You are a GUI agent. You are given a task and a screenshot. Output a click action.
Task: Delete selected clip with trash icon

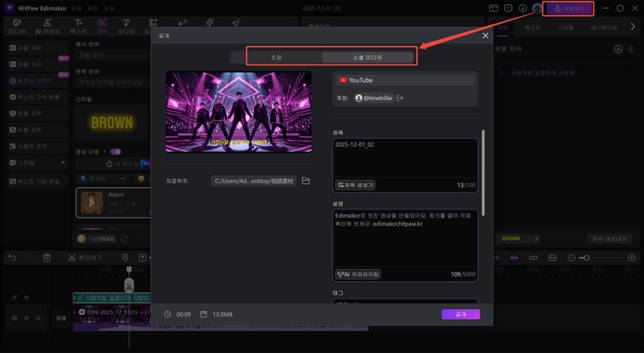pyautogui.click(x=47, y=258)
